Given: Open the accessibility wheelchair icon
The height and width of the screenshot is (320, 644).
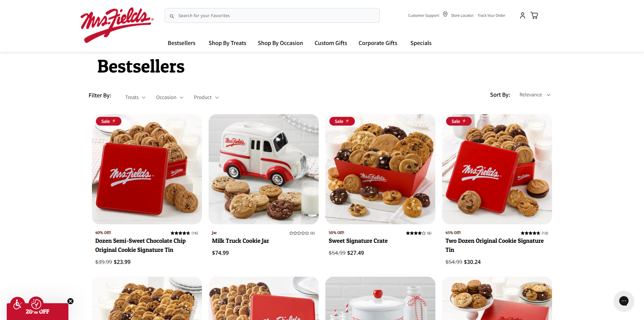Looking at the screenshot, I should click(17, 305).
